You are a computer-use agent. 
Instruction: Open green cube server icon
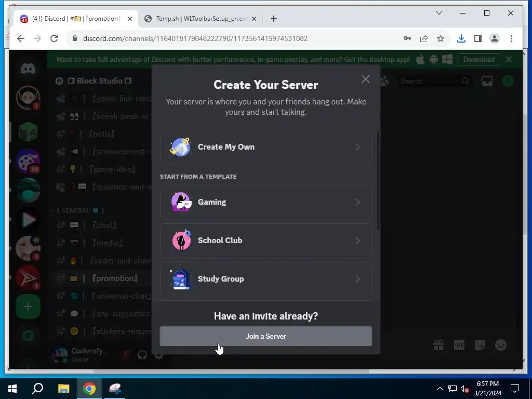click(28, 131)
